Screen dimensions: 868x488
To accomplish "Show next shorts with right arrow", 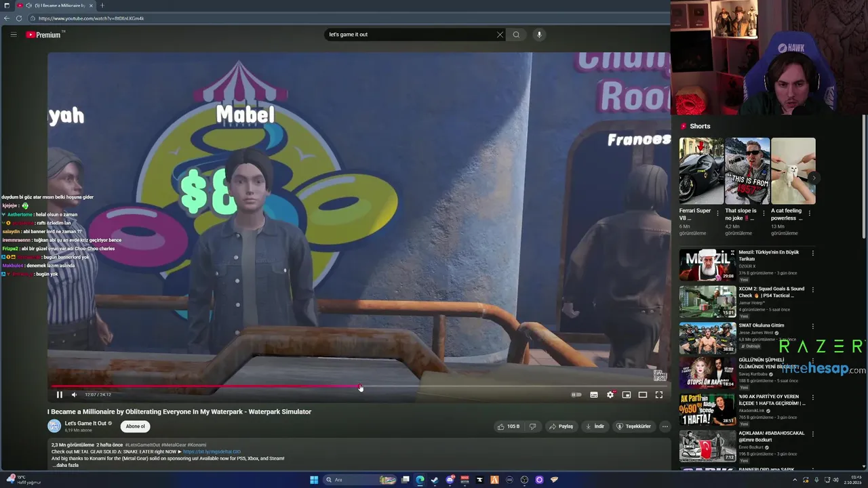I will [x=814, y=178].
